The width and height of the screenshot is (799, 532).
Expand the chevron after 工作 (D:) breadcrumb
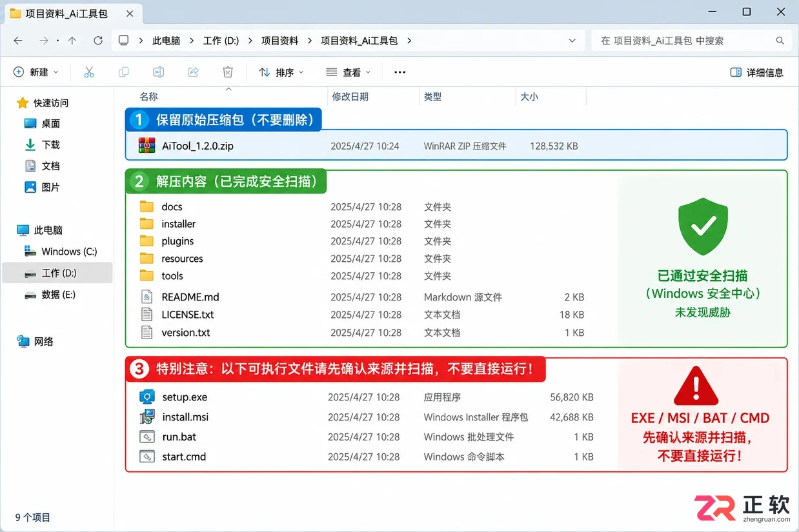click(250, 41)
